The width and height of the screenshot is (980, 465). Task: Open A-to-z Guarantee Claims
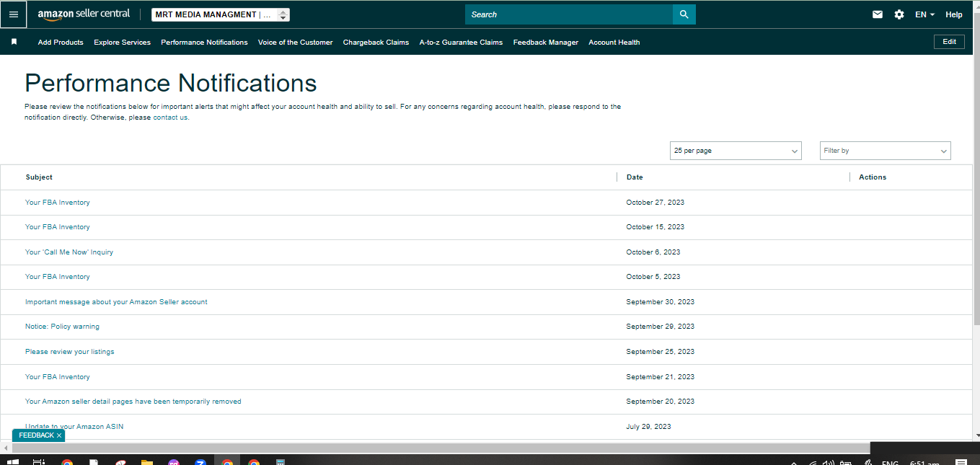click(x=462, y=43)
